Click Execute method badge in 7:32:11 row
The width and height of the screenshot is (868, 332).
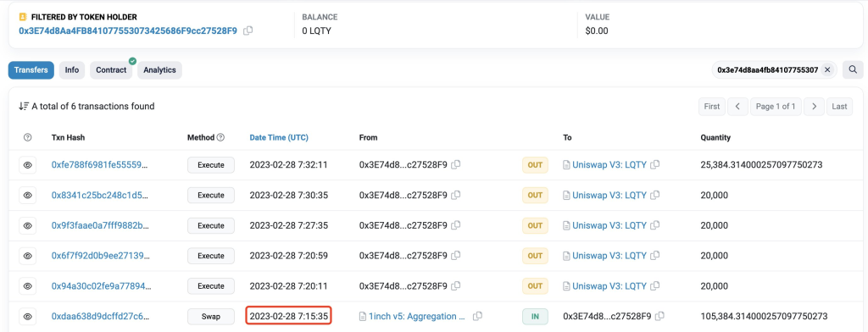click(211, 165)
